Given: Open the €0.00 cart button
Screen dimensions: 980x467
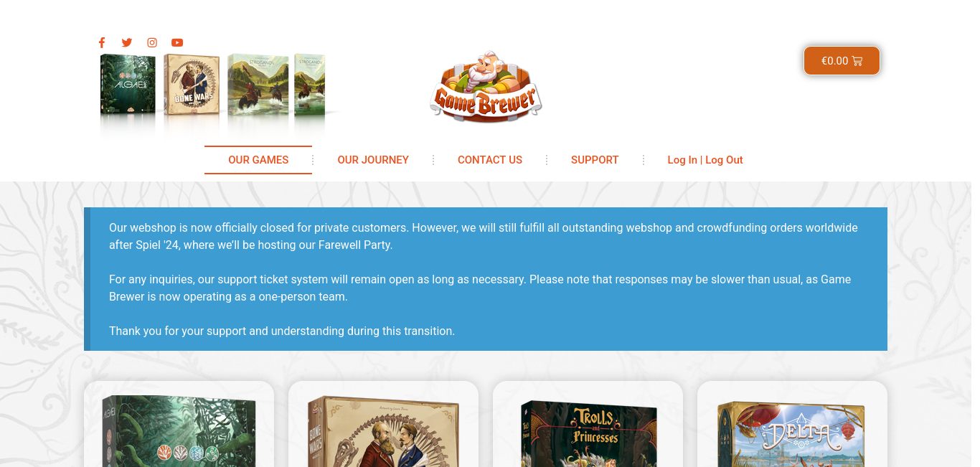Looking at the screenshot, I should click(x=842, y=61).
